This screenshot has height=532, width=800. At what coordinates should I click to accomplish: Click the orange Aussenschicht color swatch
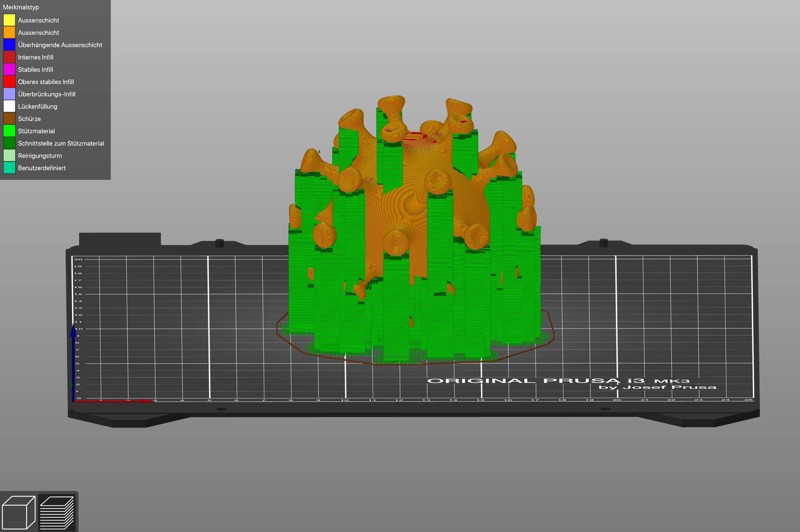pyautogui.click(x=9, y=32)
